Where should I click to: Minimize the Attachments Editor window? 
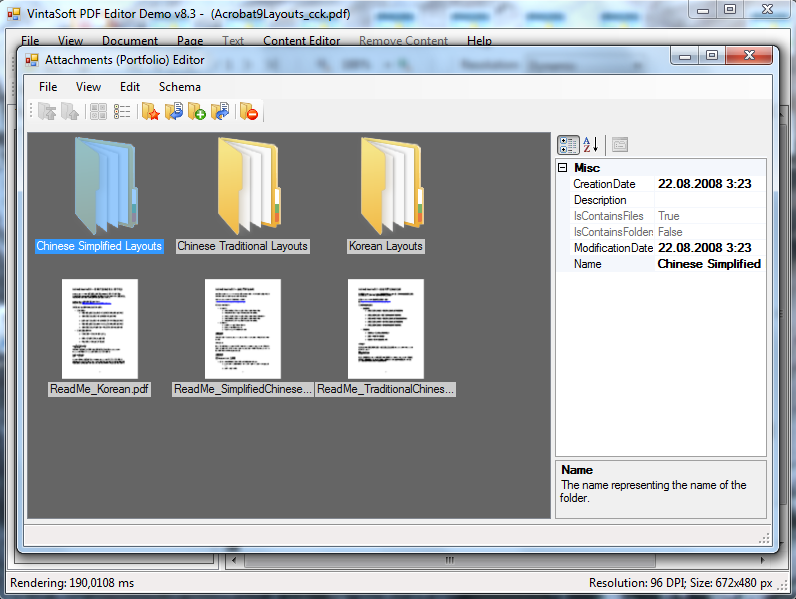[x=685, y=55]
